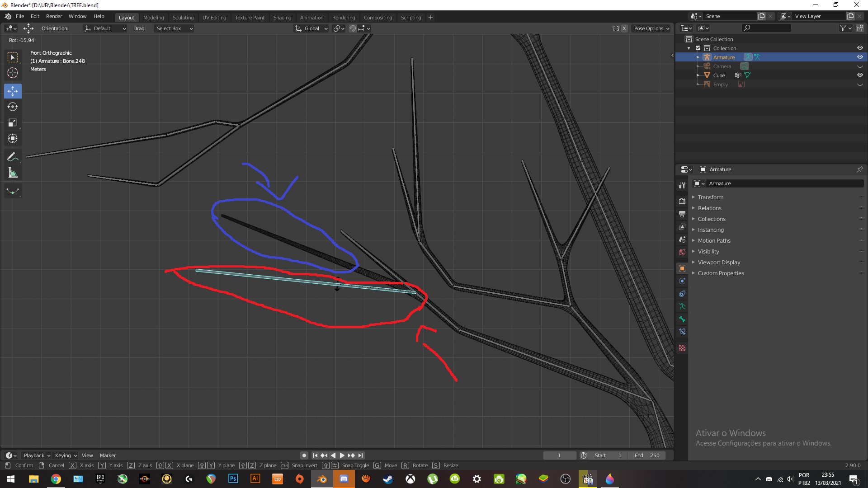Screen dimensions: 868x488
Task: Switch to the Sculpting workspace tab
Action: click(x=183, y=18)
